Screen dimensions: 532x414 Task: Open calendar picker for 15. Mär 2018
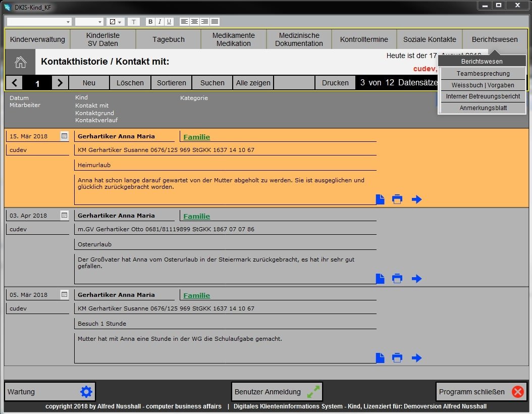(64, 136)
